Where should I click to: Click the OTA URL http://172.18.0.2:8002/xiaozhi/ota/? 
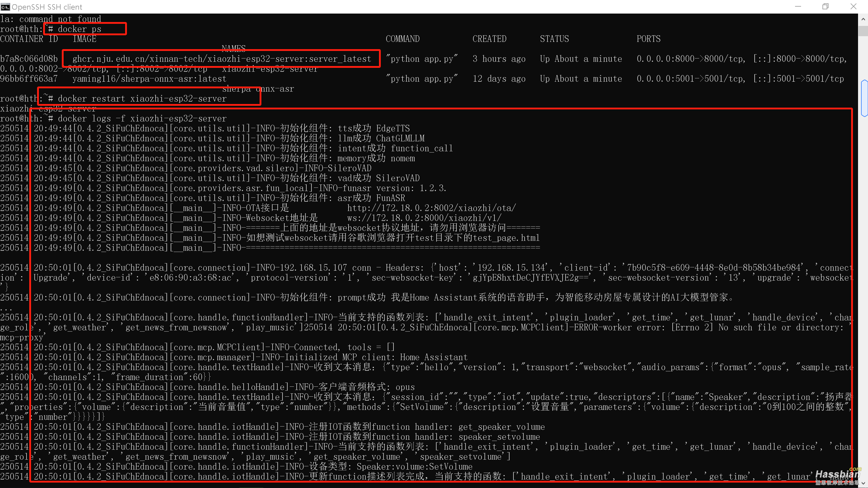432,208
